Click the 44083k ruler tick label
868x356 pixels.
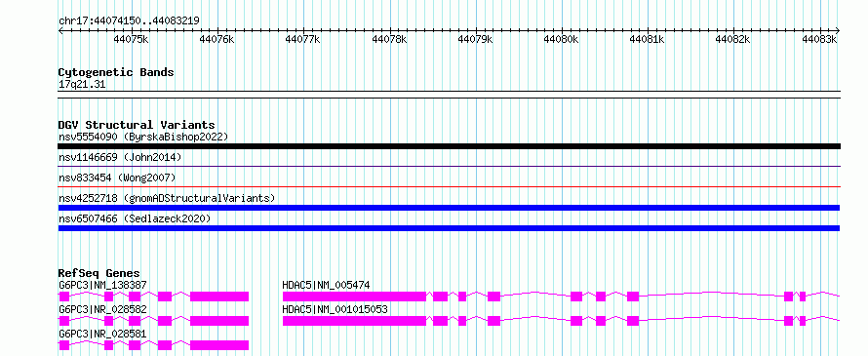(819, 39)
